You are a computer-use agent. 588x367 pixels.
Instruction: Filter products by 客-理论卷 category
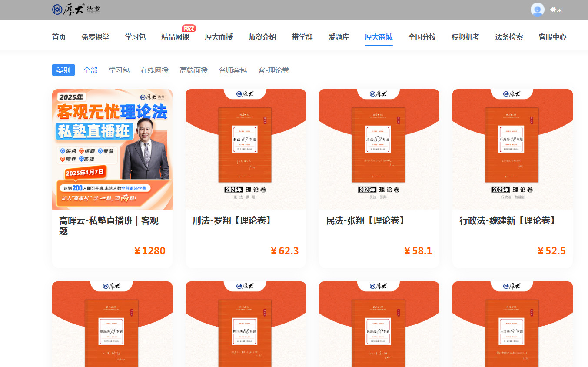tap(274, 70)
